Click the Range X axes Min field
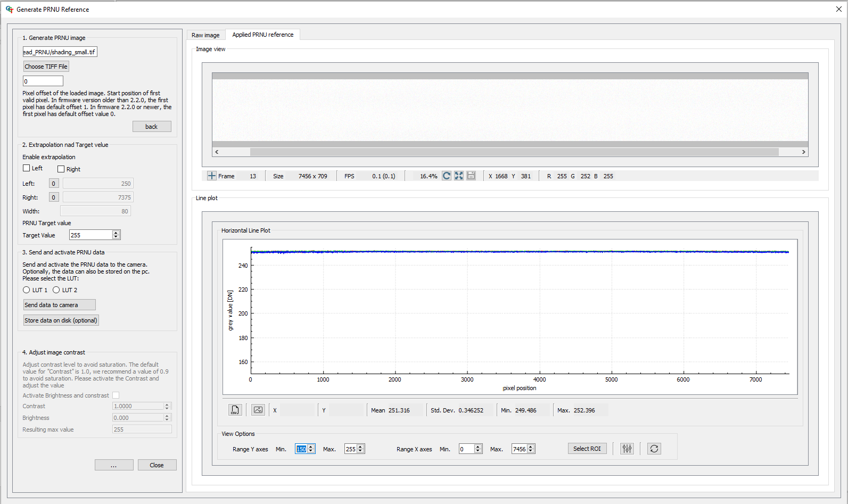This screenshot has height=504, width=848. point(466,449)
